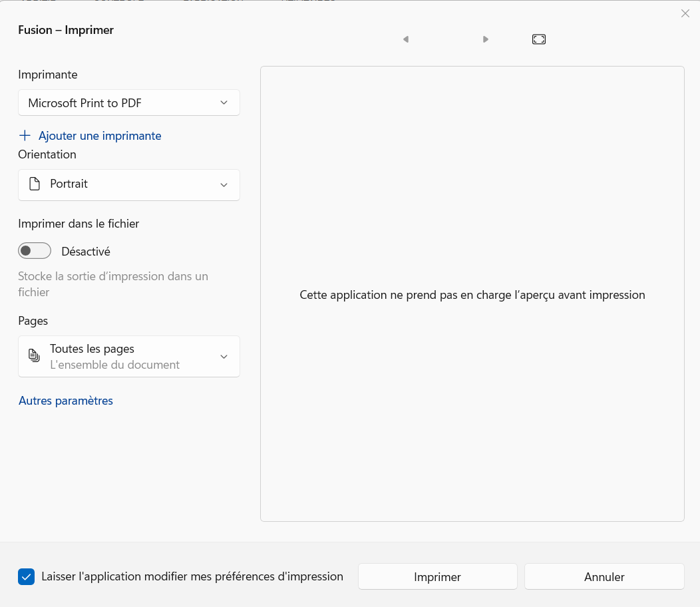Click the portrait document icon in Orientation field
This screenshot has height=607, width=700.
(34, 184)
